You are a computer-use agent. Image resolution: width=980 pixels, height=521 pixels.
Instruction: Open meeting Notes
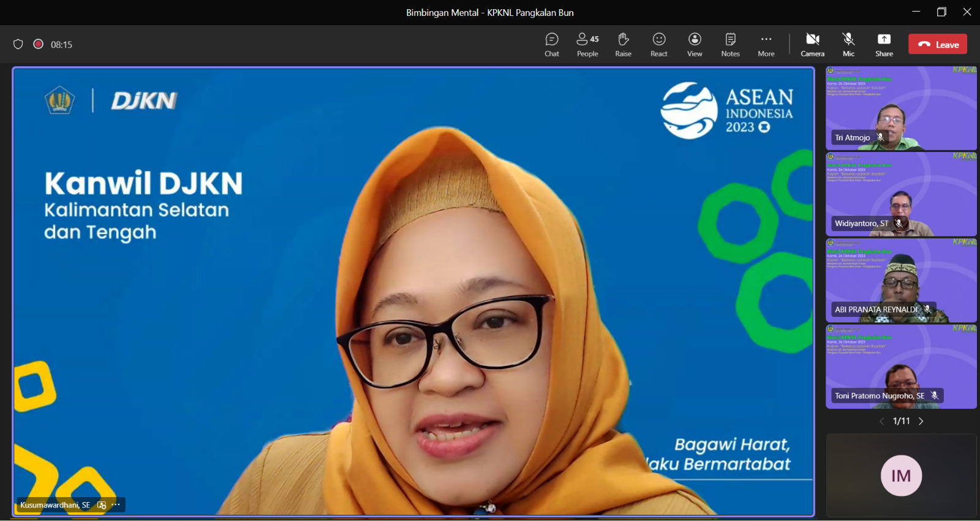pos(730,45)
